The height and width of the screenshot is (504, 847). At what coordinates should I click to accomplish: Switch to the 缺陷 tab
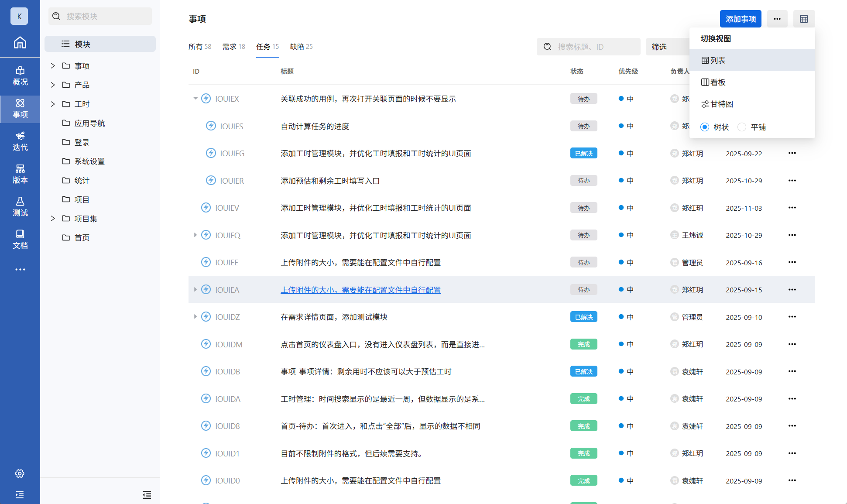pos(301,47)
